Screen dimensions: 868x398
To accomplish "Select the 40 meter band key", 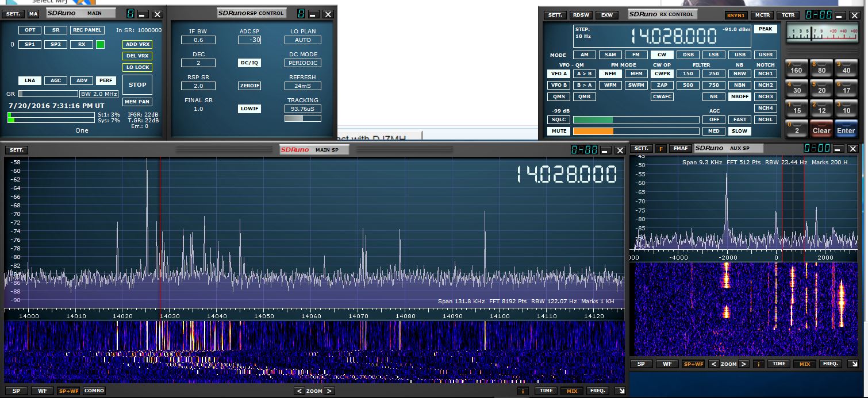I will coord(846,67).
